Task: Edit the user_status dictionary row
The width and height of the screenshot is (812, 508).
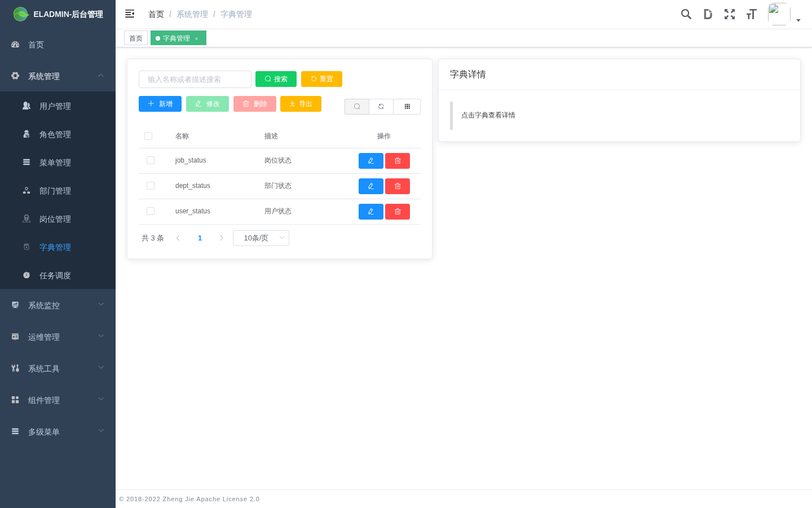Action: 371,212
